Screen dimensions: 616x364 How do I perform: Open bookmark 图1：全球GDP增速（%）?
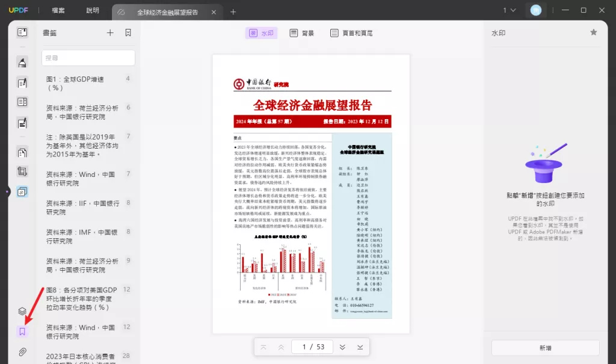click(88, 84)
